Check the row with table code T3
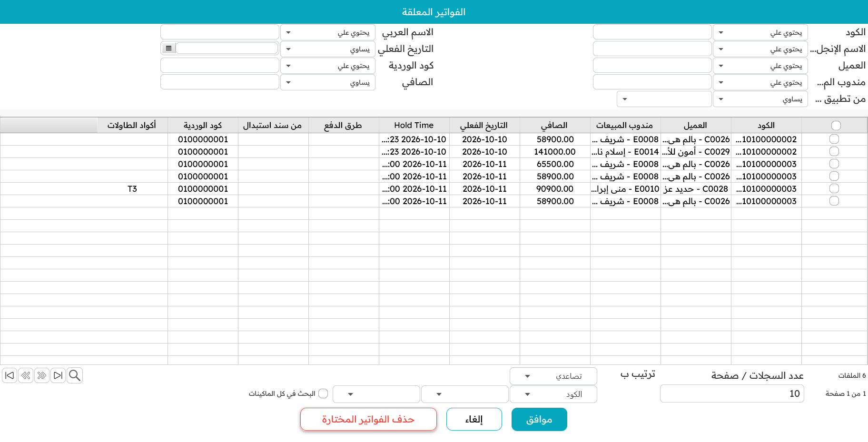 (x=834, y=188)
